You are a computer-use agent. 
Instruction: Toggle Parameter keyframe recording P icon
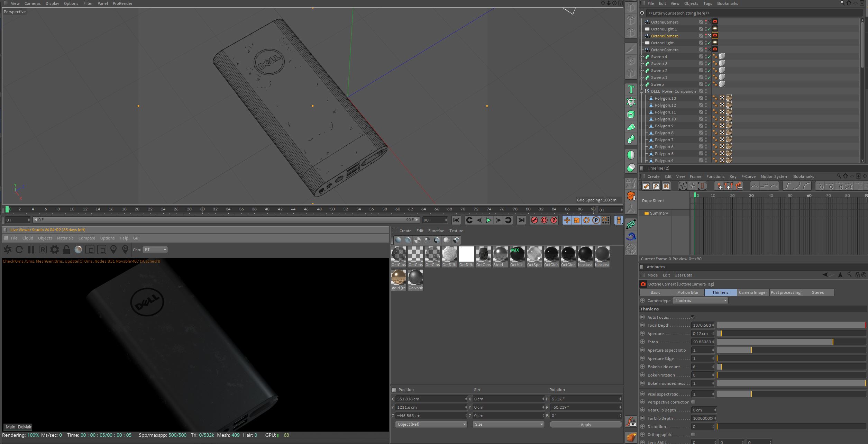pyautogui.click(x=596, y=220)
